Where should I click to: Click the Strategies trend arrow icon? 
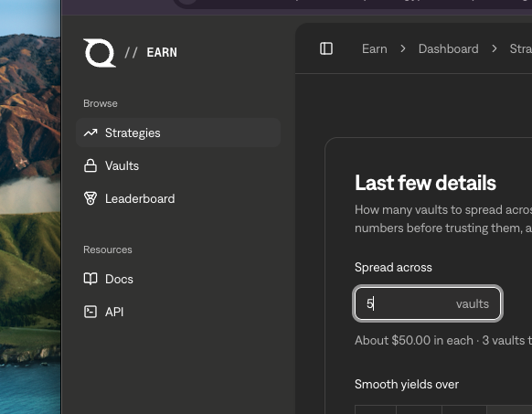[90, 133]
